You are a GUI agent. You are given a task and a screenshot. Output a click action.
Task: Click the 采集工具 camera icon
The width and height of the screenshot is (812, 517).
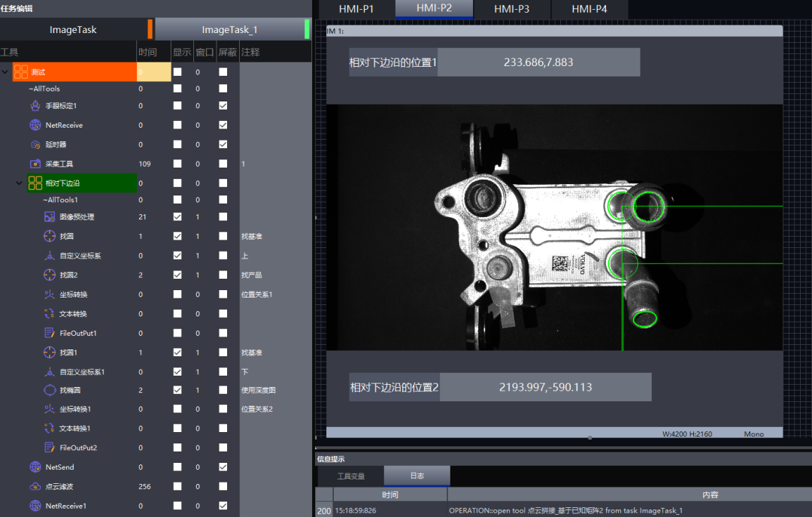pos(35,164)
